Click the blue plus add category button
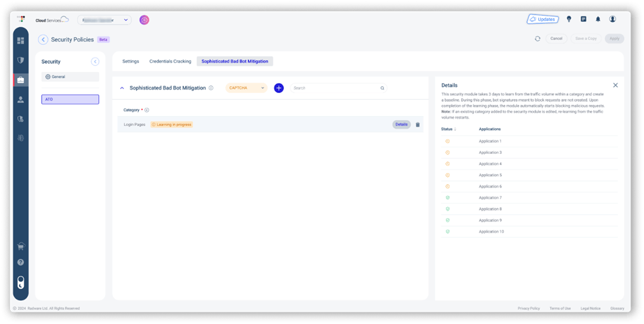Viewport: 644px width, 324px height. pyautogui.click(x=279, y=88)
